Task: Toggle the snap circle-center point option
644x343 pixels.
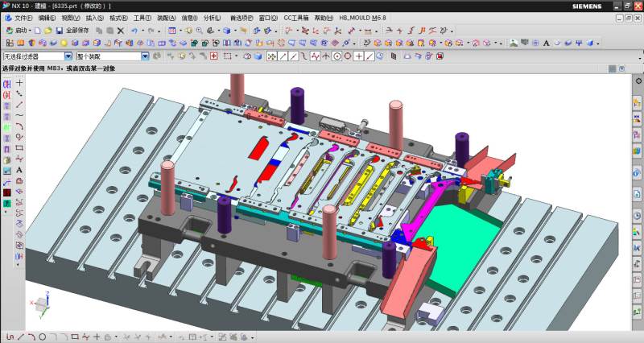Action: pyautogui.click(x=336, y=56)
